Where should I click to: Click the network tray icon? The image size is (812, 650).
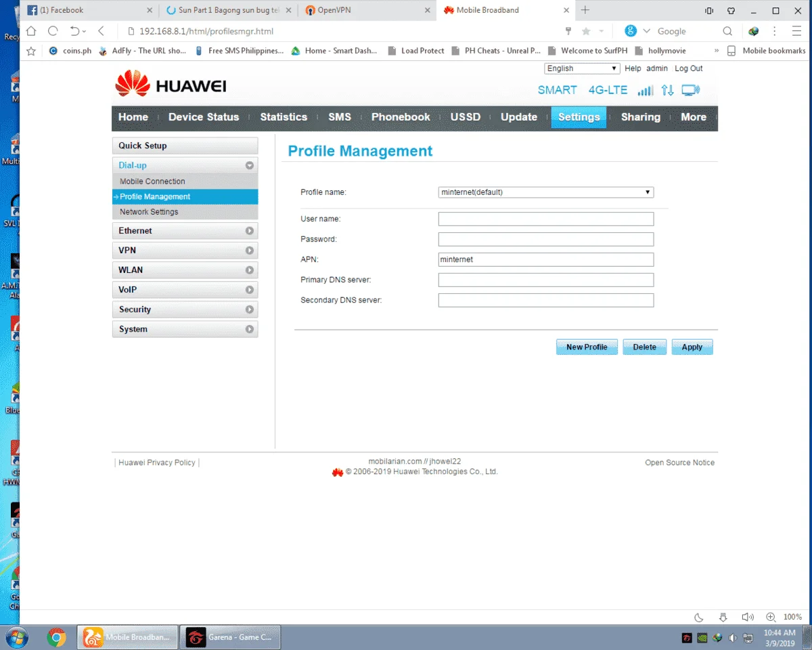click(x=748, y=638)
